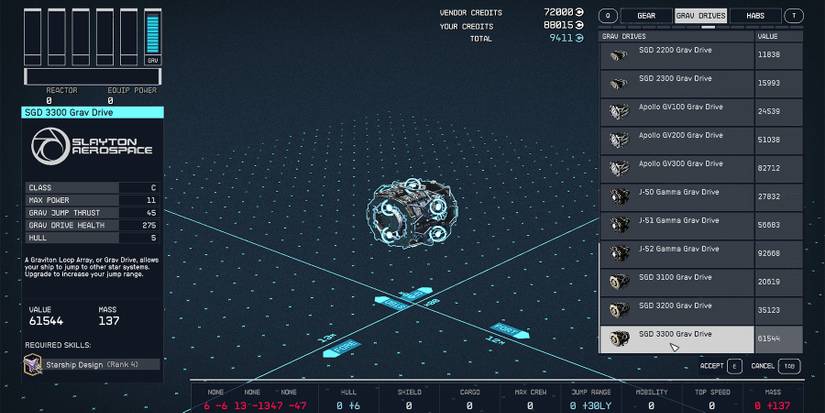Select the J-50 Gamma Grav Drive icon
The image size is (825, 413).
pos(619,197)
